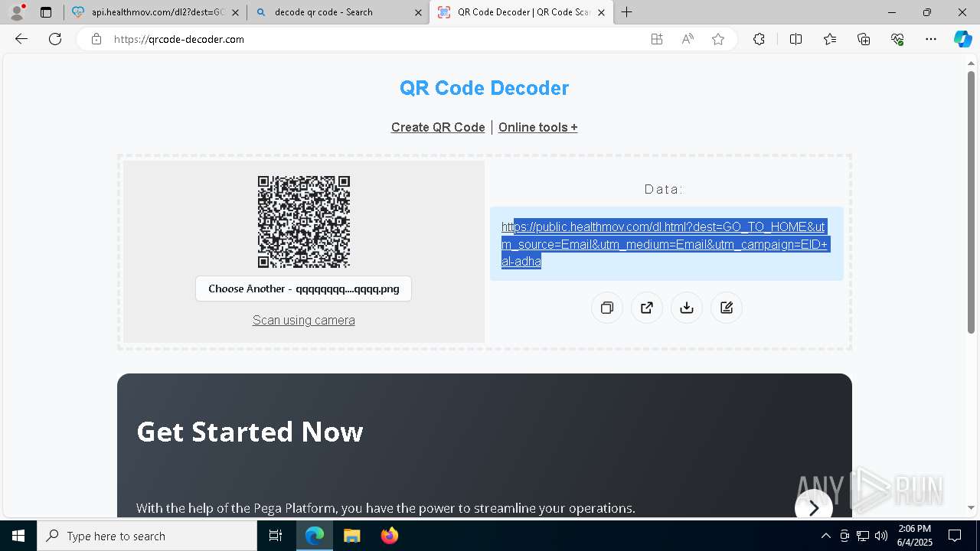Show hidden system tray icons
The width and height of the screenshot is (980, 551).
[x=825, y=536]
